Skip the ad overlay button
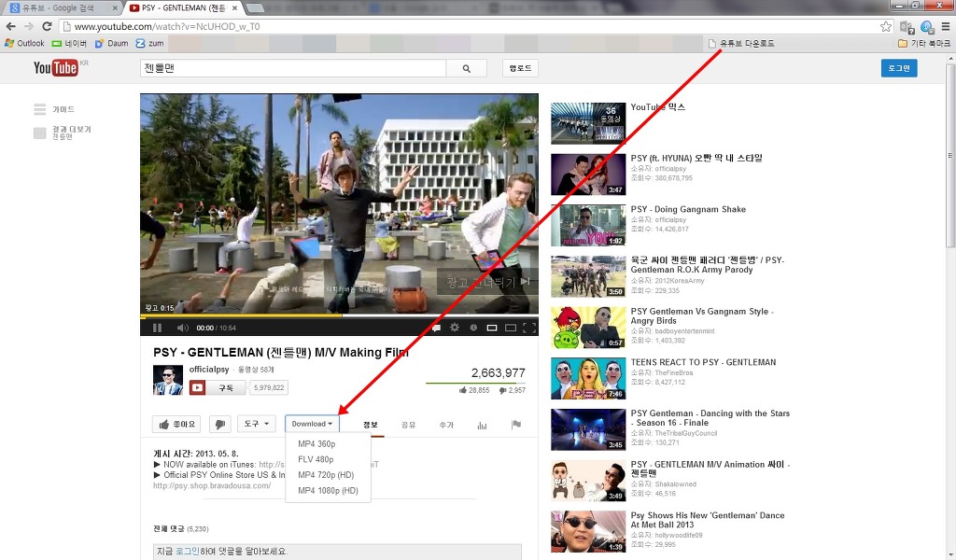 (x=487, y=282)
